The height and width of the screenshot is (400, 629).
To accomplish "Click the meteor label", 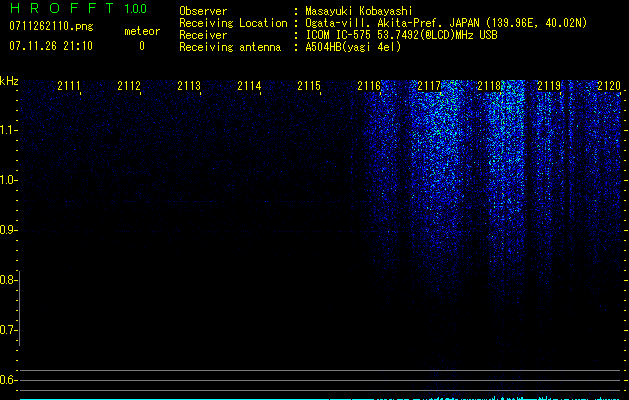I will (142, 31).
